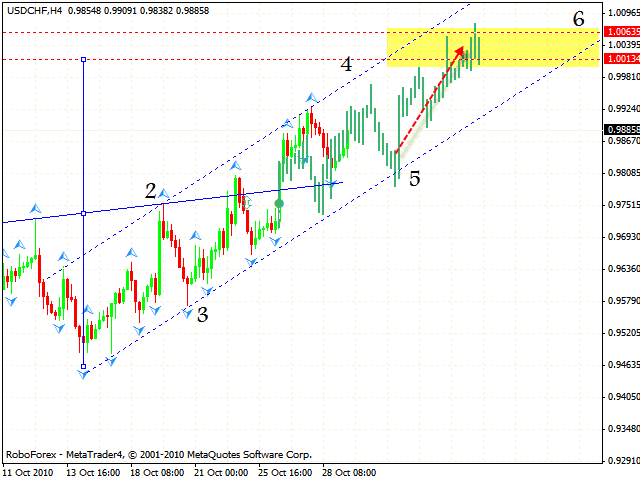The height and width of the screenshot is (480, 640).
Task: Click the down fractal arrow below the lowest anchor
Action: 83,374
